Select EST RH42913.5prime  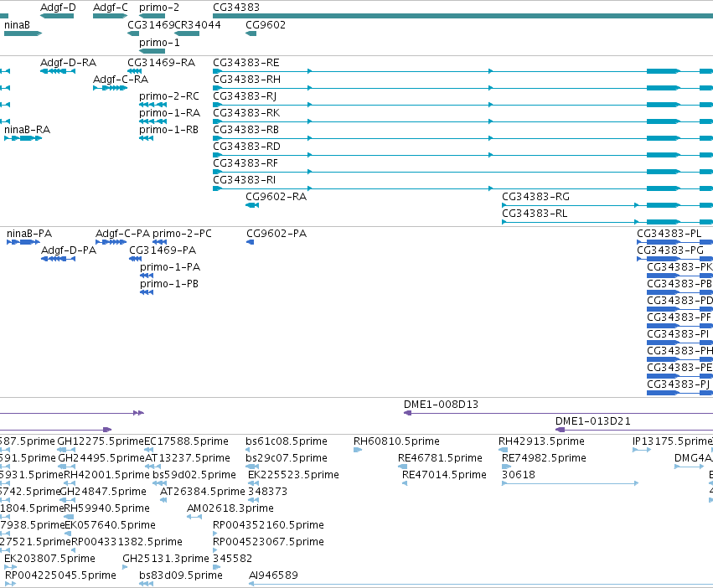[x=541, y=441]
